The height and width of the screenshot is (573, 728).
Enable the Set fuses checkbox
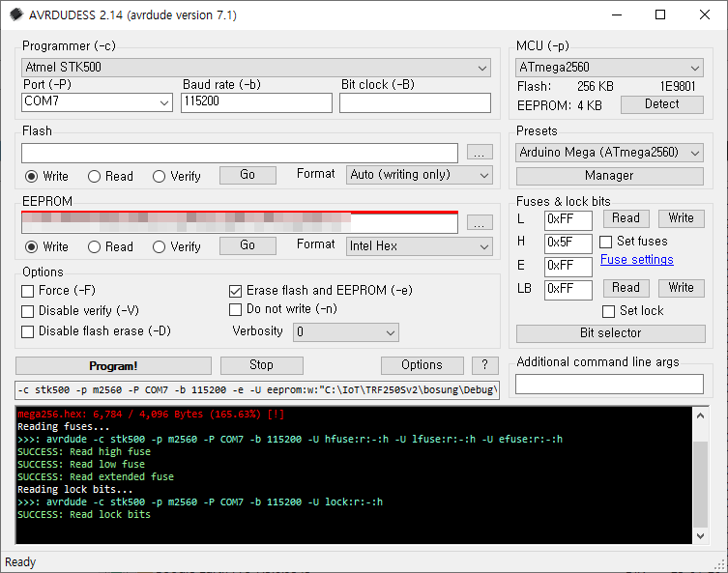[x=606, y=242]
